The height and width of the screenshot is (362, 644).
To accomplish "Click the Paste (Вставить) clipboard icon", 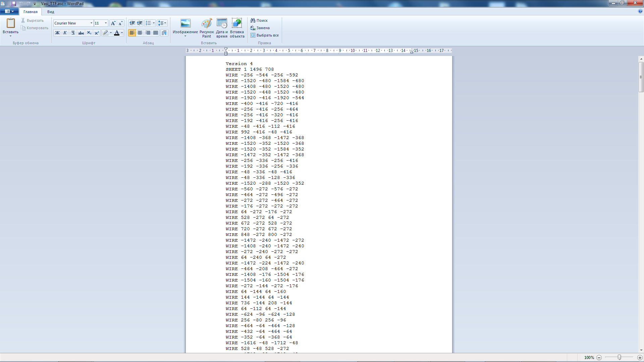I will click(10, 23).
